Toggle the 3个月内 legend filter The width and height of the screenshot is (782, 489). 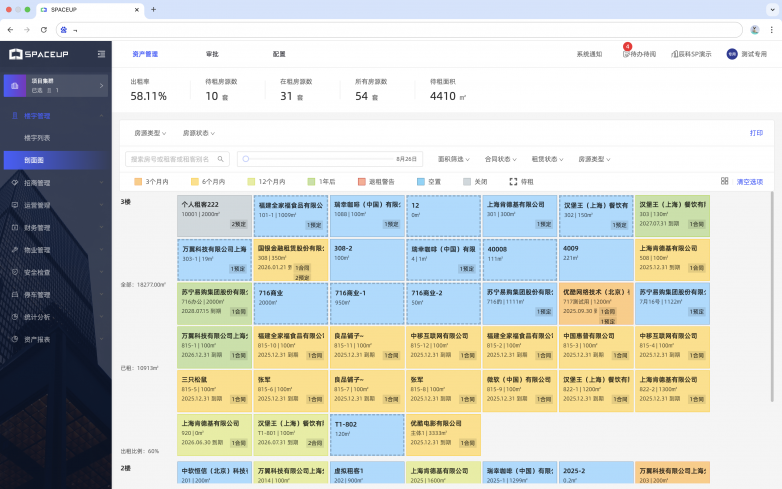point(151,181)
